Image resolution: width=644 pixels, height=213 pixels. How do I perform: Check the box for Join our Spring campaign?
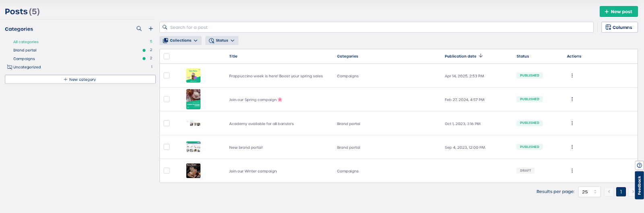167,99
